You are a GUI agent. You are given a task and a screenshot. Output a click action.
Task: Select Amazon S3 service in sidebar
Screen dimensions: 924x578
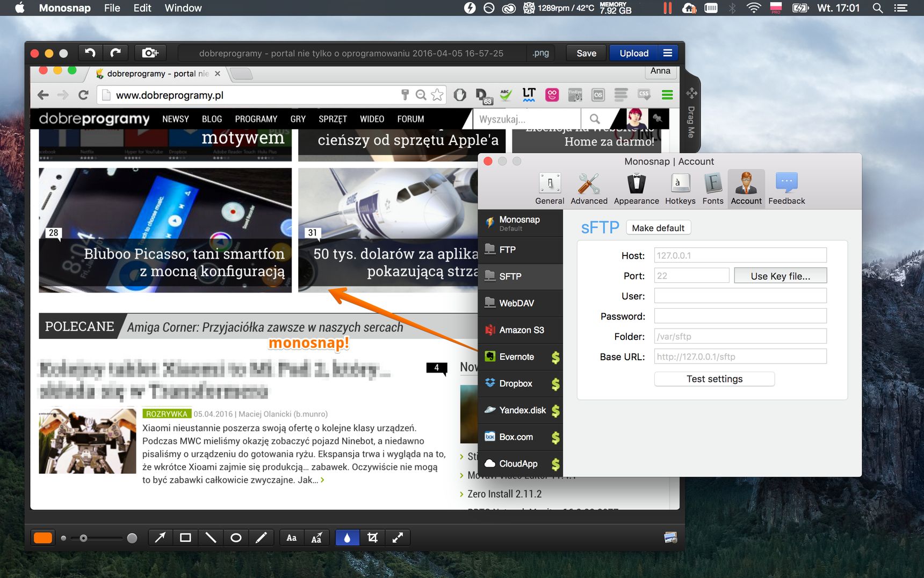(x=521, y=330)
